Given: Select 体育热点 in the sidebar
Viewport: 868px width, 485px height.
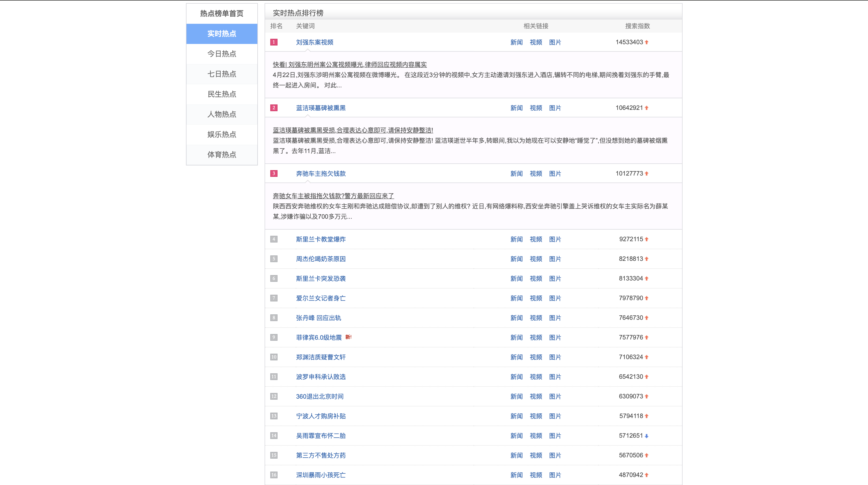Looking at the screenshot, I should pos(222,155).
